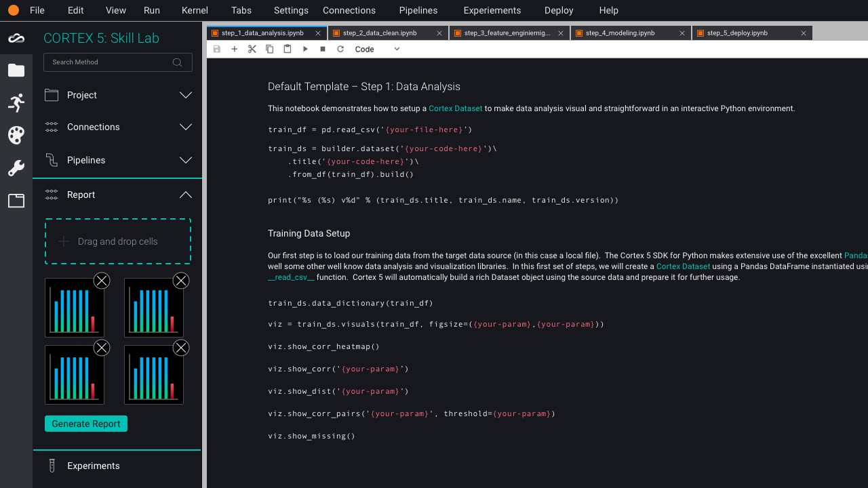Switch to step_2_data_clean.ipynb tab
The width and height of the screenshot is (868, 488).
[389, 33]
